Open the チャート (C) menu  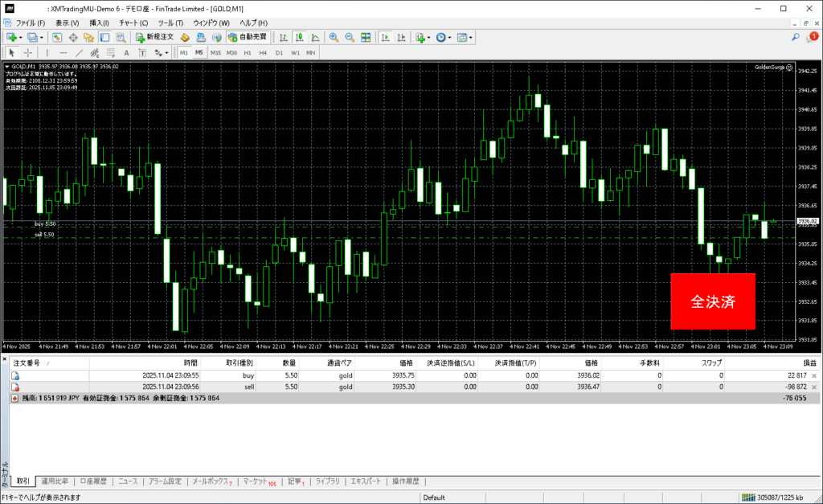click(x=133, y=23)
